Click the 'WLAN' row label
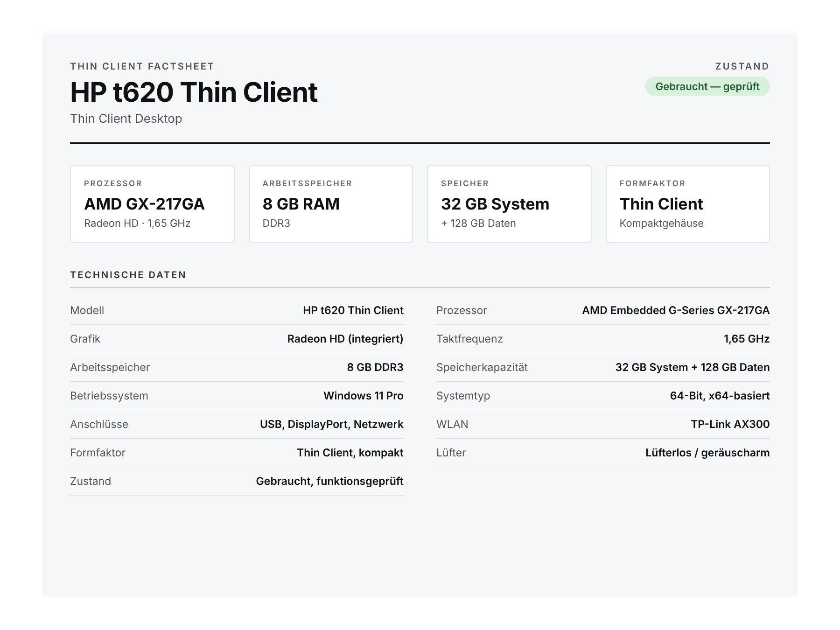Viewport: 840px width, 630px height. (x=452, y=424)
